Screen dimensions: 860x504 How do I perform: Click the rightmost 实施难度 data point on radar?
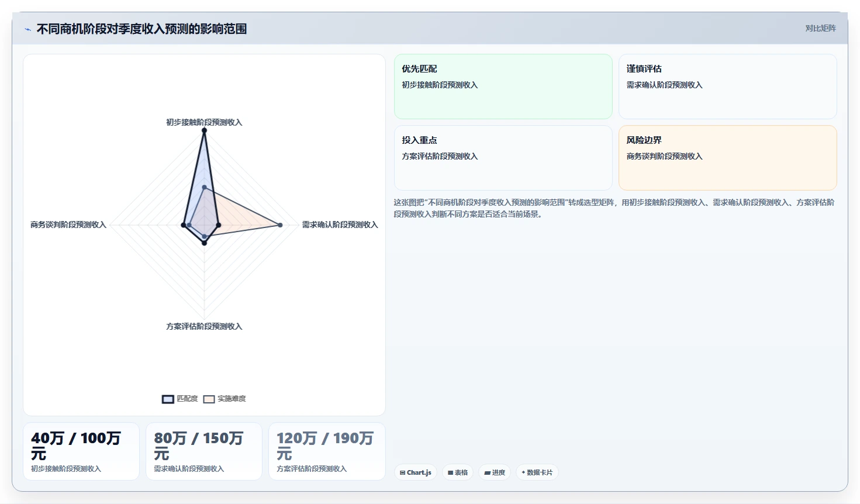(x=281, y=225)
